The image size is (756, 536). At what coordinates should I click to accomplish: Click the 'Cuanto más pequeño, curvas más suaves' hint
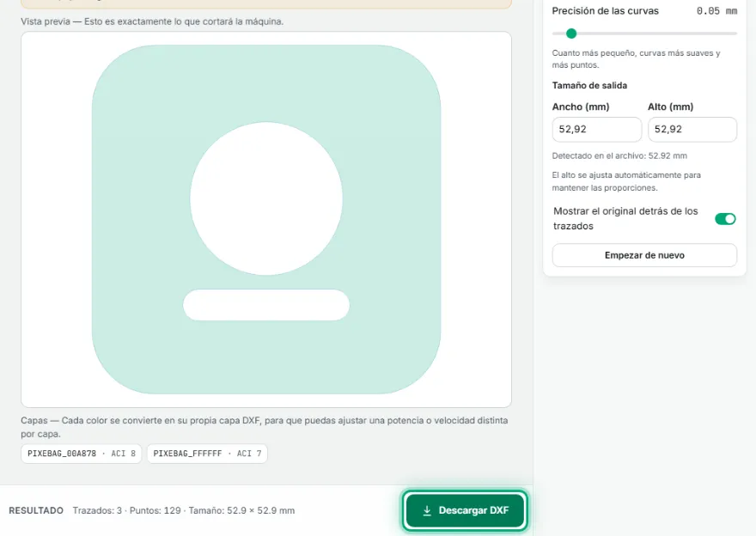(637, 58)
